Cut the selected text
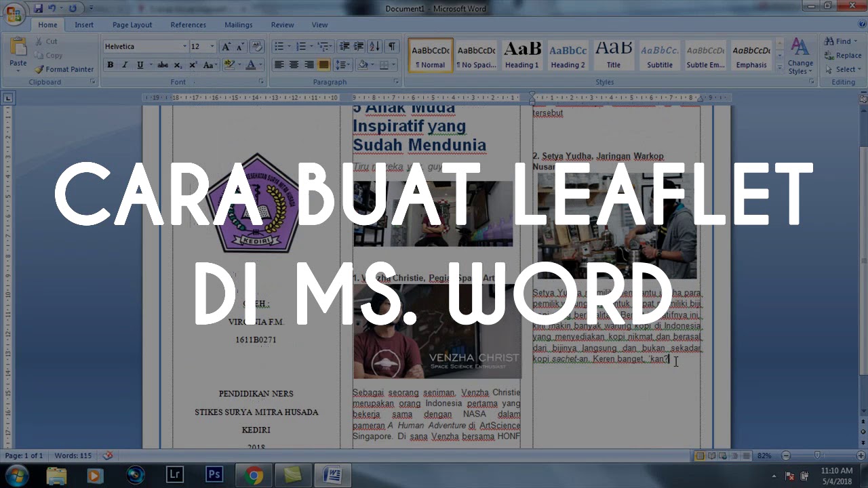 click(x=46, y=41)
